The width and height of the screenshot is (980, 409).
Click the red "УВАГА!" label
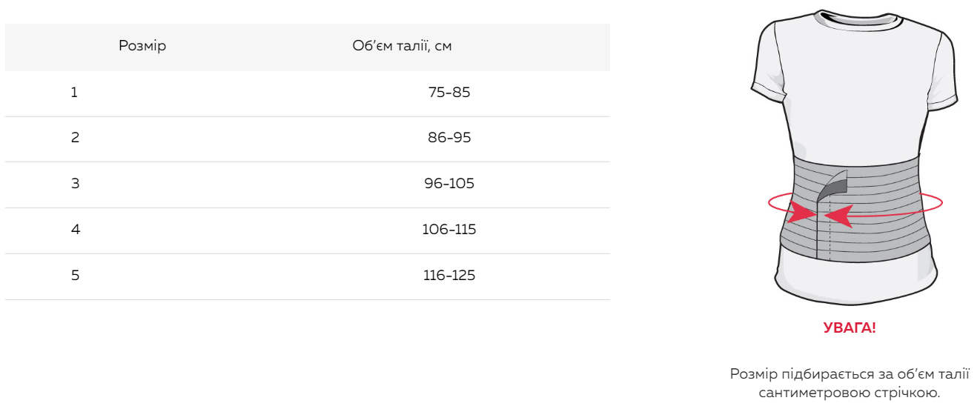tap(849, 328)
